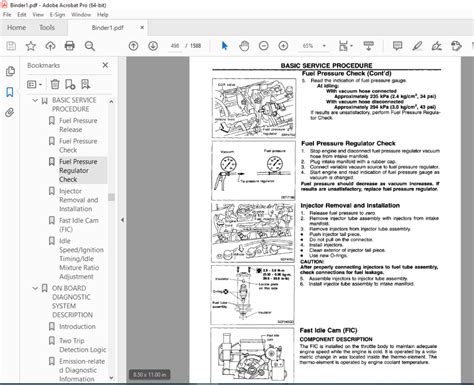Select ON BOARD DIAGNOSTIC SYSTEM DESCRIPTION bookmark
The height and width of the screenshot is (385, 474).
(x=72, y=301)
